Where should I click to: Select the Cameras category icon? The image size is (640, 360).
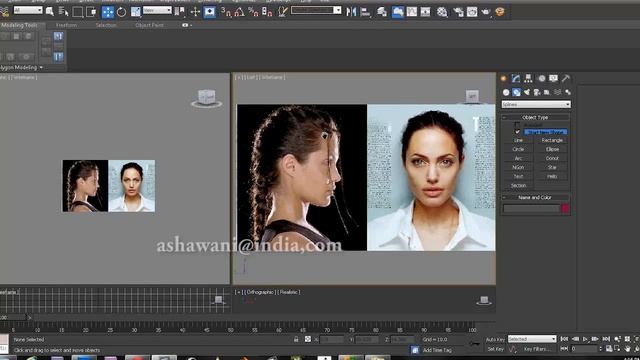coord(537,92)
